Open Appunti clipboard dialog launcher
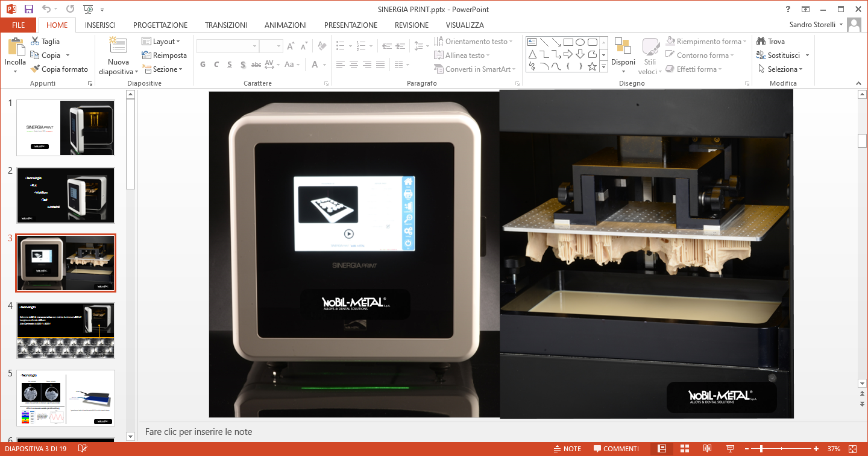Screen dimensions: 868x456 pyautogui.click(x=90, y=83)
